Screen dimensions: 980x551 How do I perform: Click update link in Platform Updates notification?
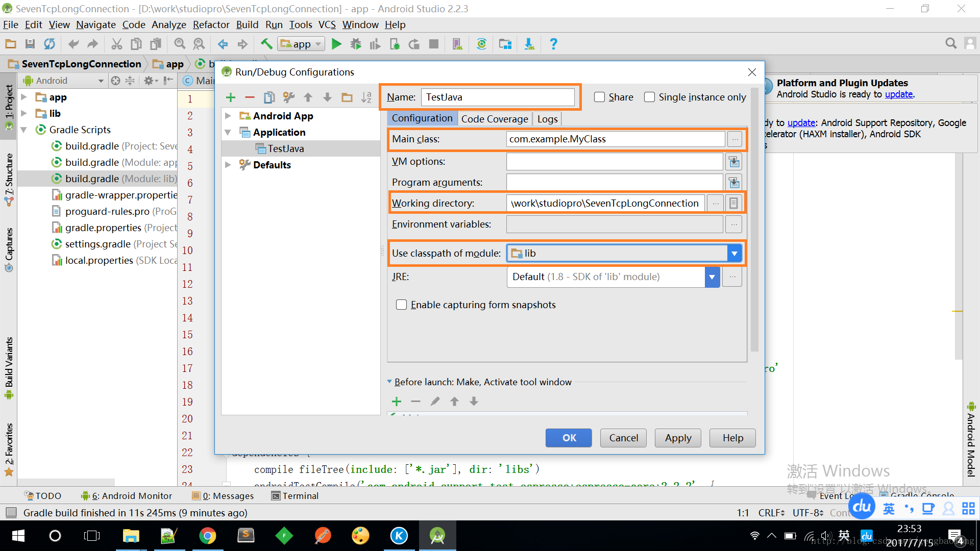(898, 94)
